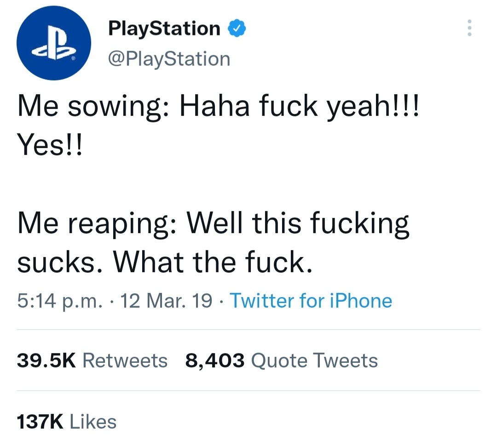The height and width of the screenshot is (448, 497).
Task: Click the 12 Mar. 19 date
Action: pos(166,300)
